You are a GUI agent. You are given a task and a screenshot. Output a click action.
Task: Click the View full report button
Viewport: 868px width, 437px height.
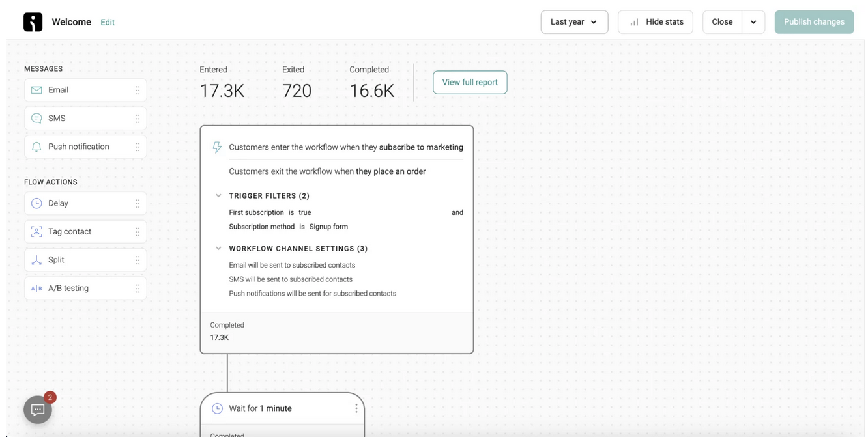point(470,82)
